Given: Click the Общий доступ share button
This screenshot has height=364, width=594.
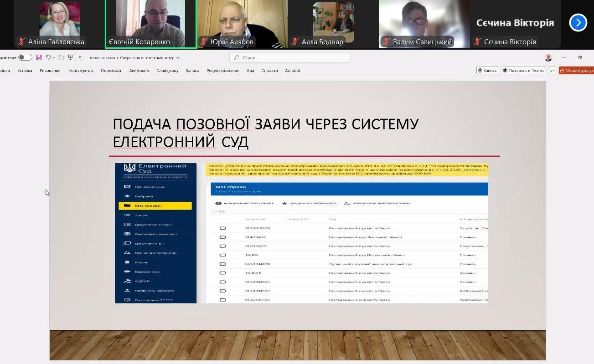Looking at the screenshot, I should 577,71.
